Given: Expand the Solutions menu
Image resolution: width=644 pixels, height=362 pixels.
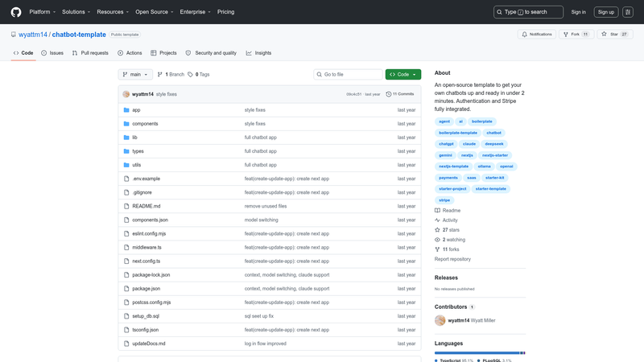Looking at the screenshot, I should coord(76,12).
